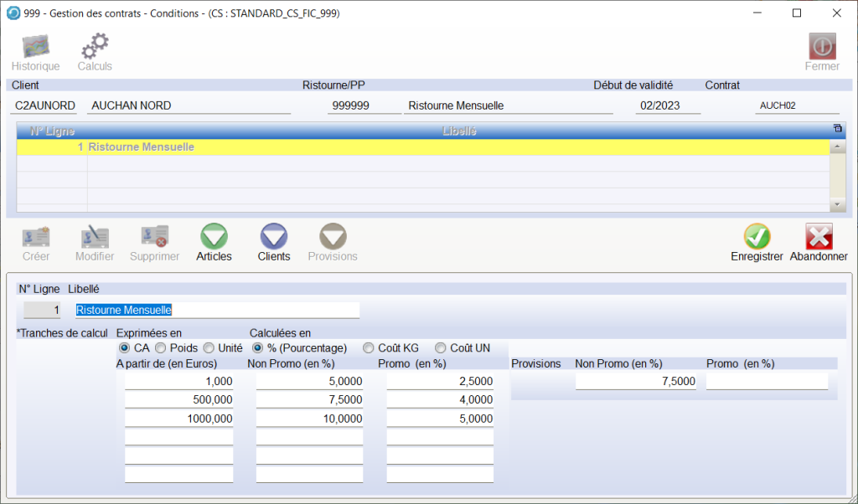This screenshot has width=858, height=504.
Task: Open the Clients blue arrow icon
Action: (274, 237)
